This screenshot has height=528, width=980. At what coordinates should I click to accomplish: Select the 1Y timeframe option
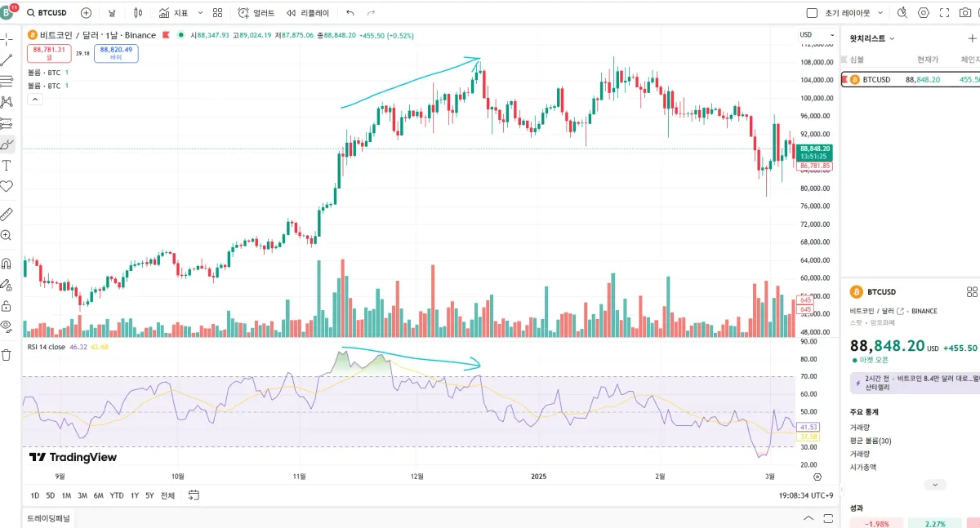134,495
